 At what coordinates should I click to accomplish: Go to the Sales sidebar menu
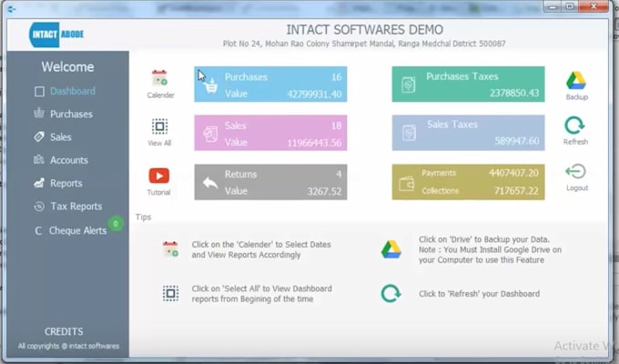[61, 137]
